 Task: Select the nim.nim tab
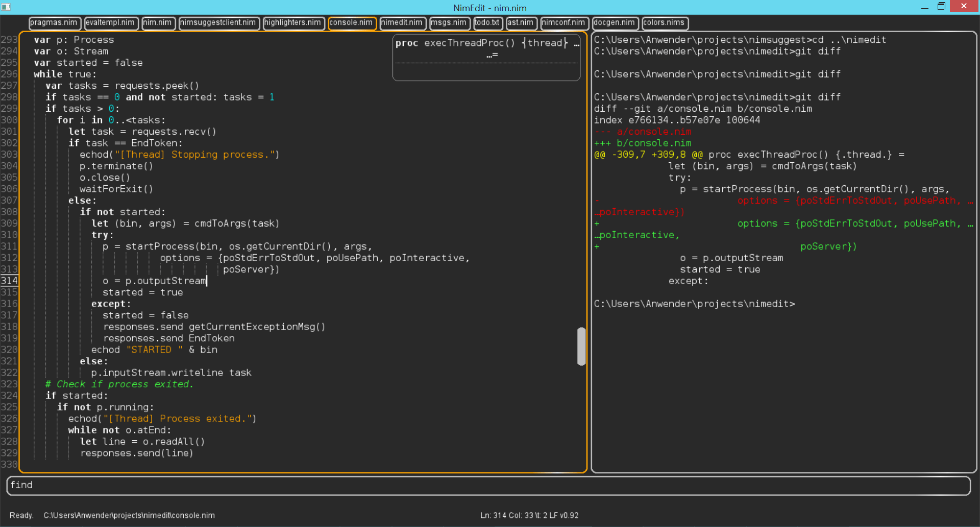[158, 23]
